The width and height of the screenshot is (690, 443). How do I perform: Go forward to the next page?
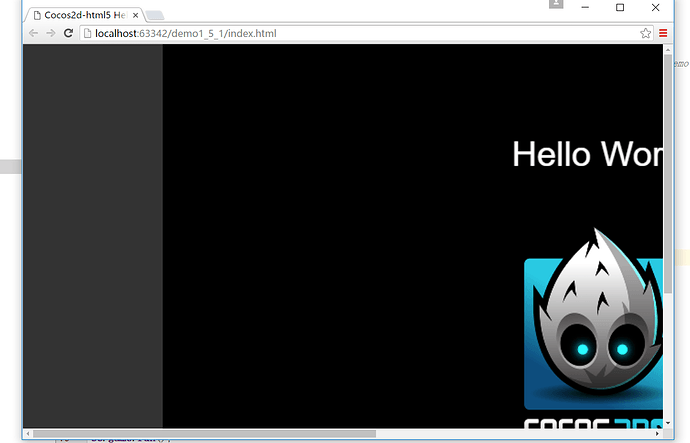[51, 33]
